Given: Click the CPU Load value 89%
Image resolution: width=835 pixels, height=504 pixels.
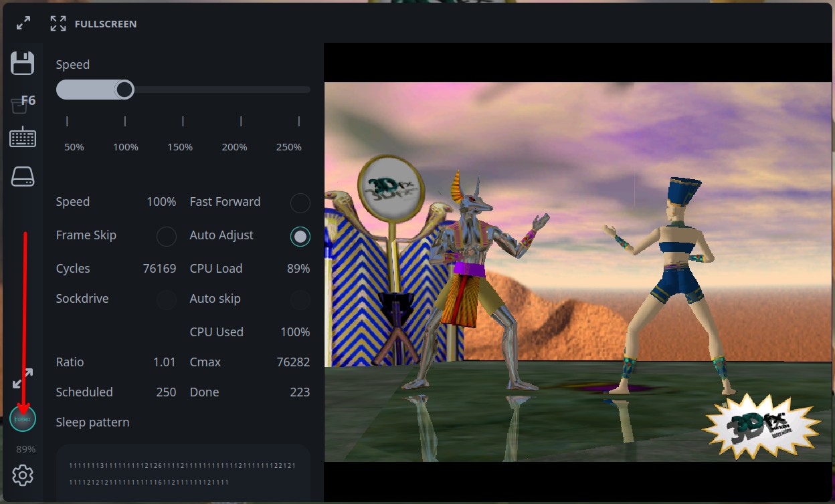Looking at the screenshot, I should [x=298, y=269].
